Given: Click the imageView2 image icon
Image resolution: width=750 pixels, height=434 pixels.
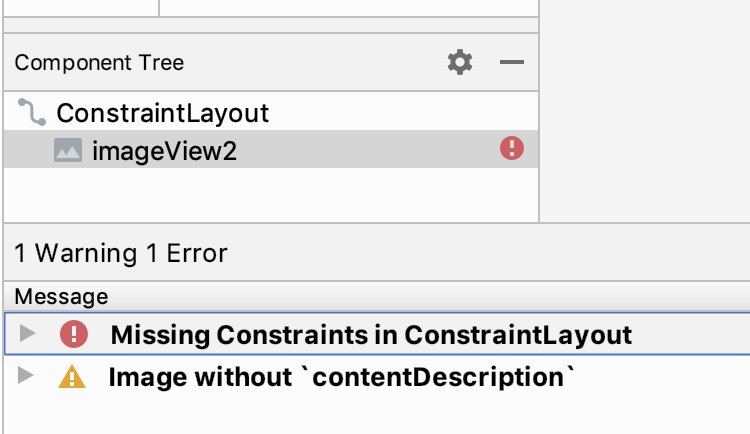Looking at the screenshot, I should 67,151.
